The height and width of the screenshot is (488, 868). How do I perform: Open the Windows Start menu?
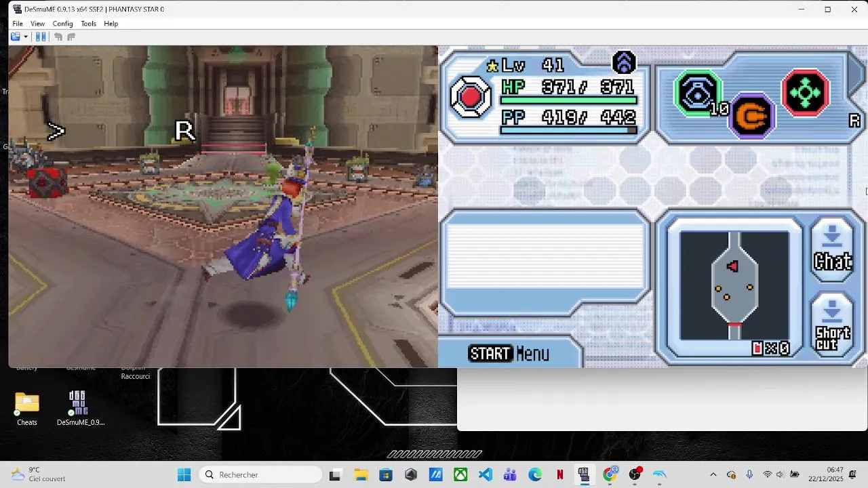(184, 474)
